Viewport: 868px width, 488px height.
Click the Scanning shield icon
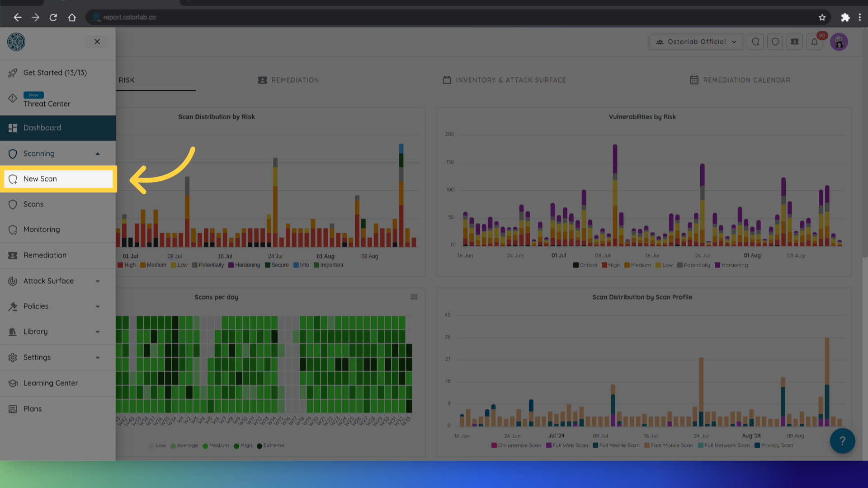pos(12,154)
